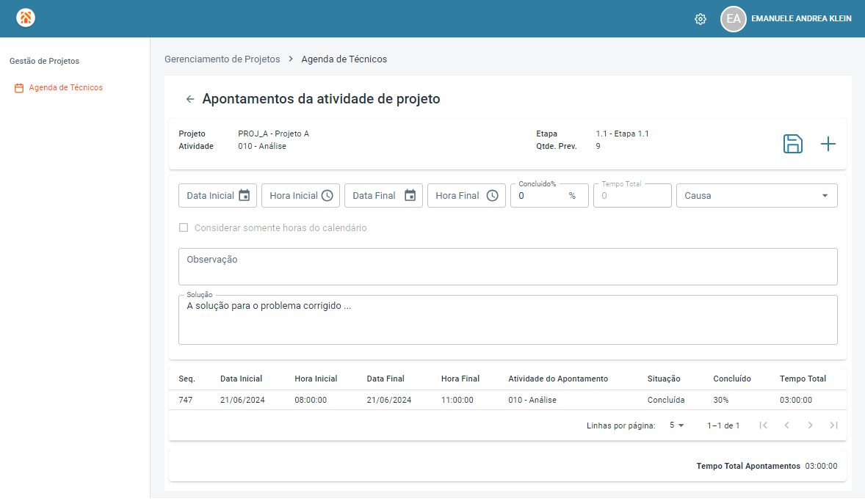The height and width of the screenshot is (504, 865).
Task: Open the settings gear icon
Action: tap(700, 19)
